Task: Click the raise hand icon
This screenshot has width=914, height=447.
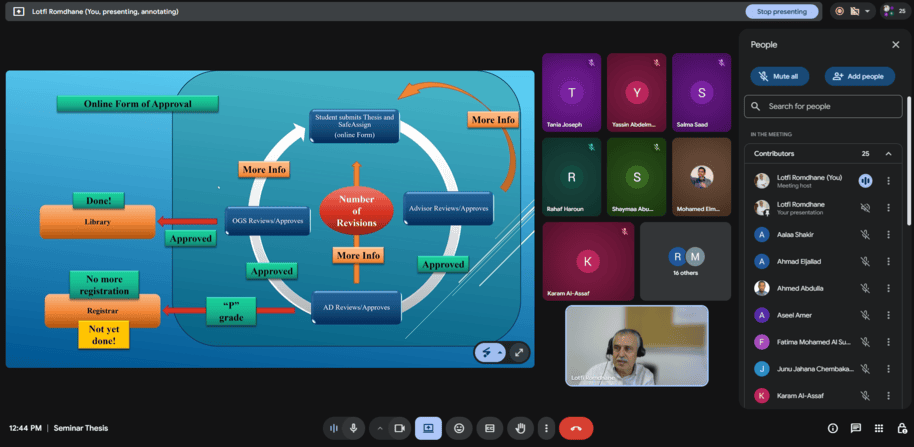Action: click(x=520, y=428)
